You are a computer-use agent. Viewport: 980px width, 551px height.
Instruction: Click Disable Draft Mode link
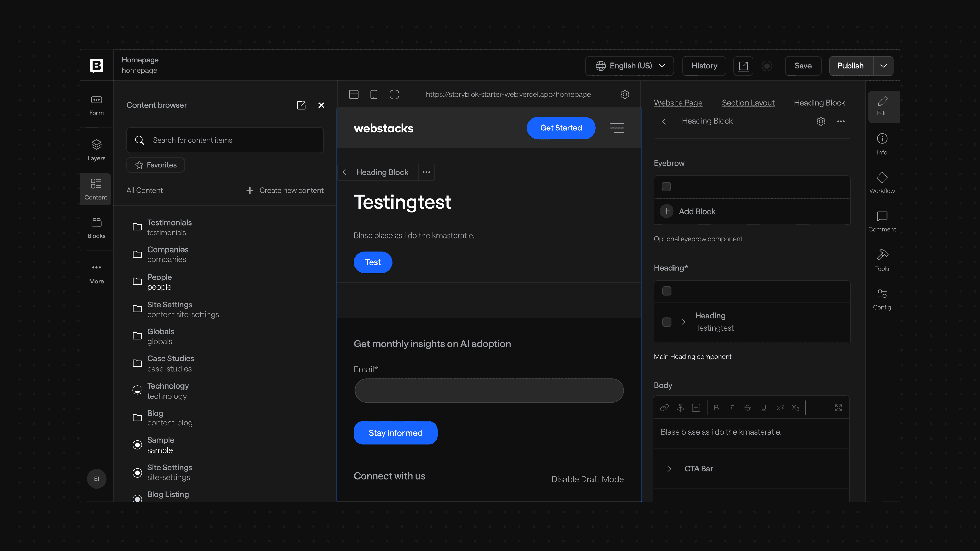tap(587, 479)
